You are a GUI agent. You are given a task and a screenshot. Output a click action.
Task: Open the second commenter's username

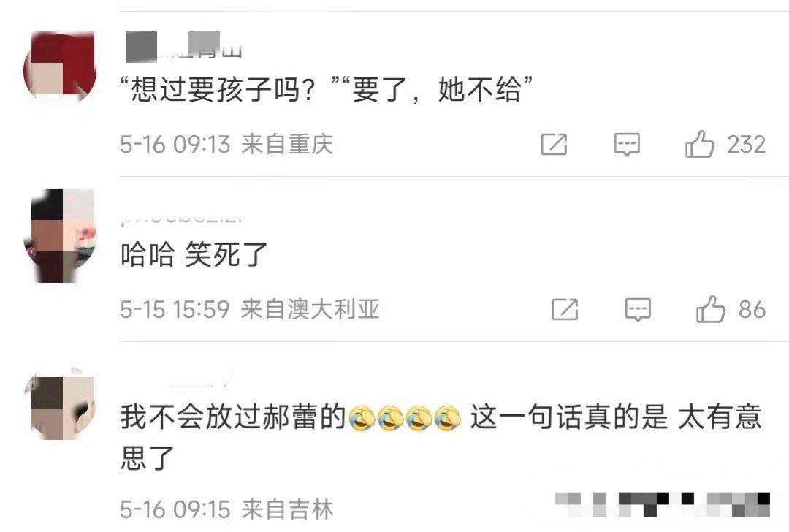[182, 218]
